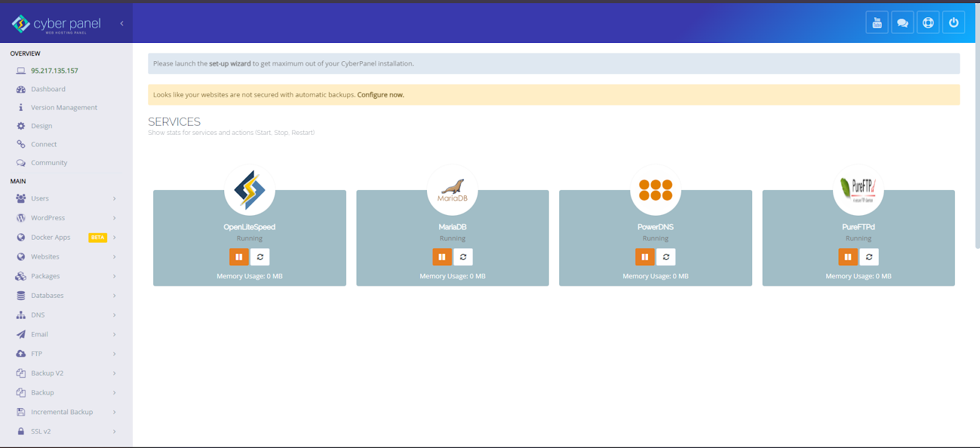Expand the Docker Apps menu
This screenshot has width=980, height=448.
click(x=66, y=237)
